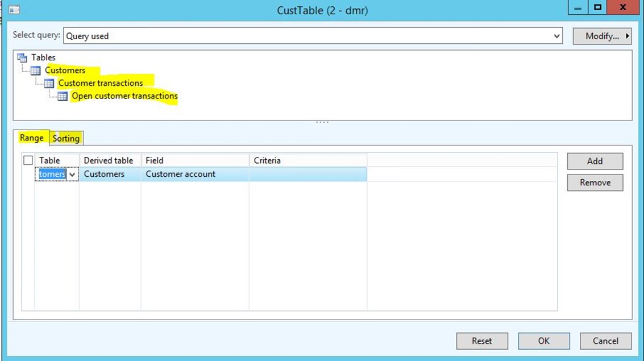
Task: Switch to the Range tab
Action: coord(32,138)
